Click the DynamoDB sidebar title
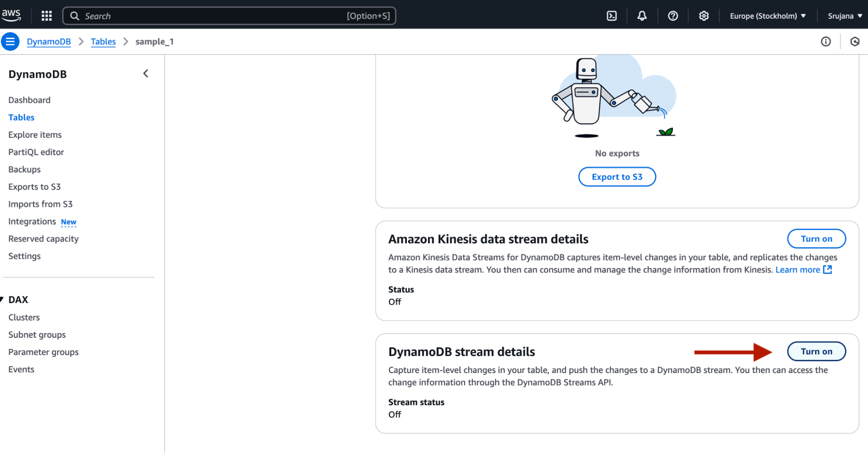This screenshot has height=453, width=868. (38, 74)
